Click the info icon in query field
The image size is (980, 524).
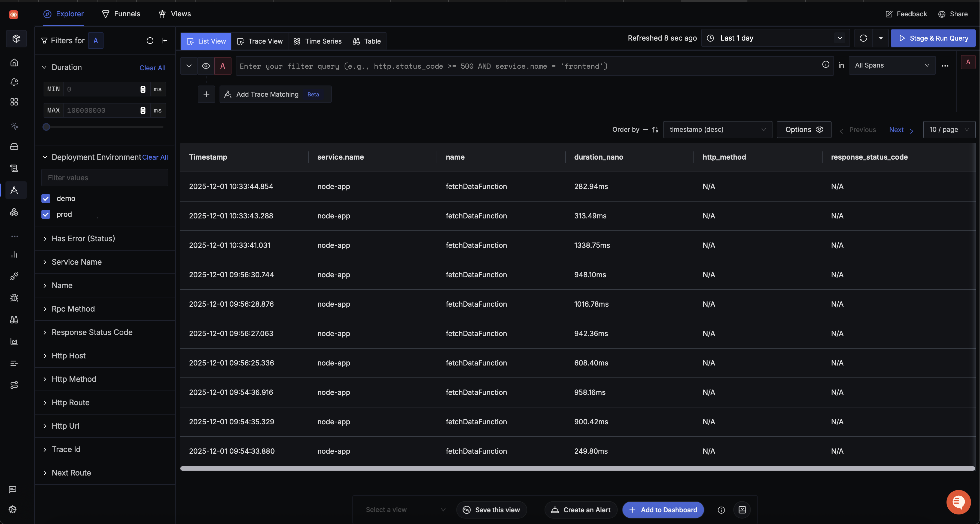tap(826, 65)
